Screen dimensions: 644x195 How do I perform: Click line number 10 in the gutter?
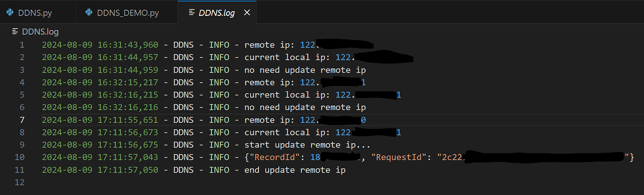coord(20,157)
